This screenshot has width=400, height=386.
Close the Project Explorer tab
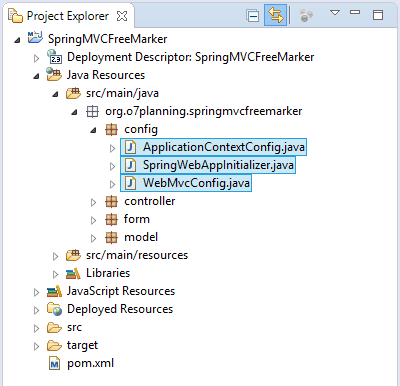(x=122, y=16)
